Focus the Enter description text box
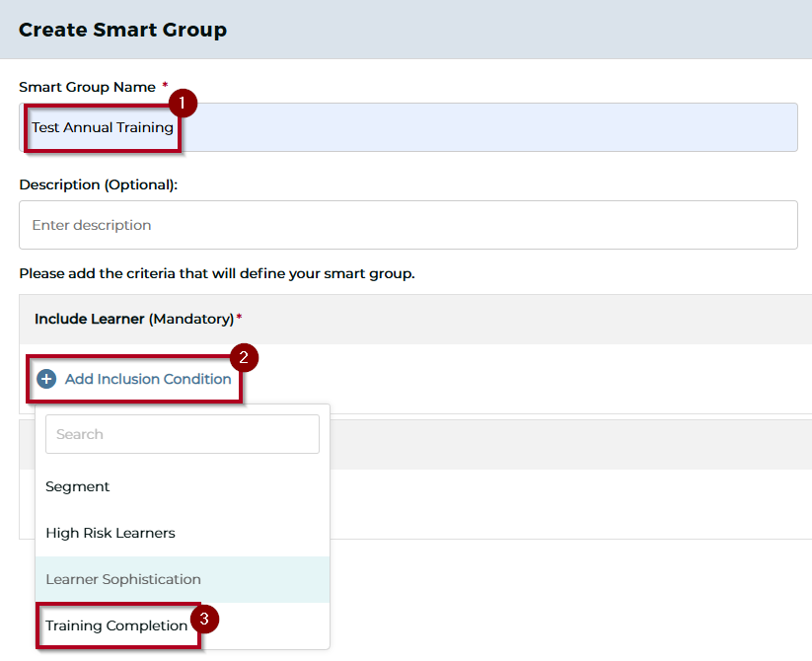 407,225
